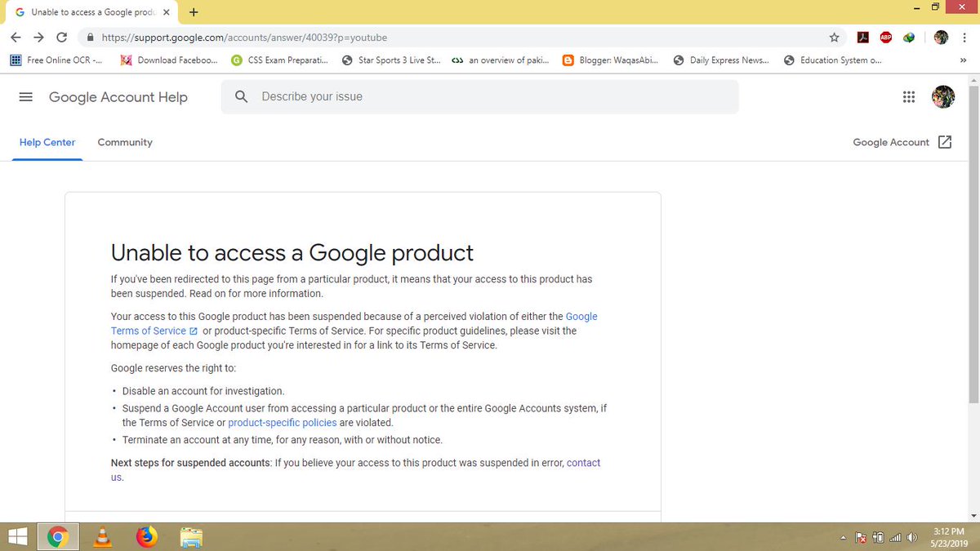This screenshot has width=980, height=551.
Task: Select the 'Unable to access a Google product' browser tab
Action: pos(93,12)
